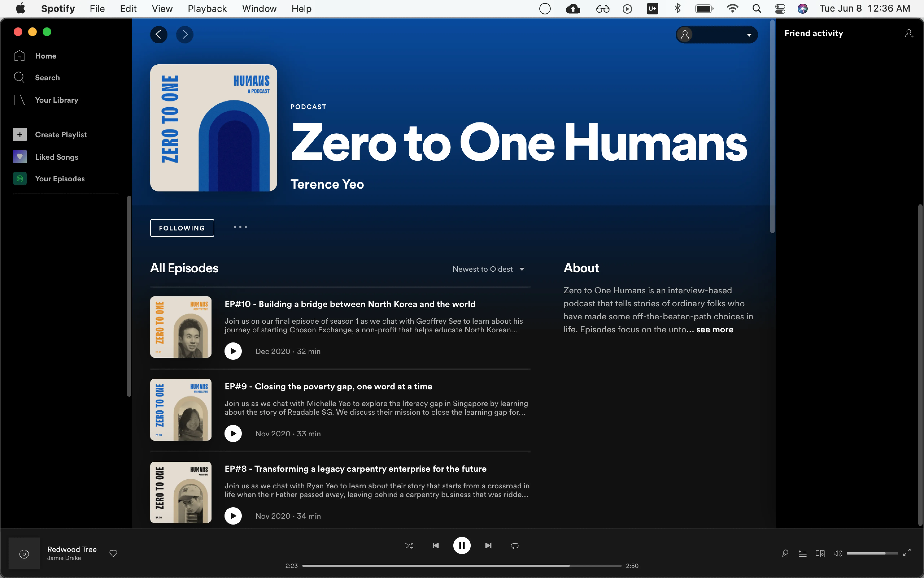
Task: Click the Zero to One podcast cover art
Action: [x=213, y=128]
